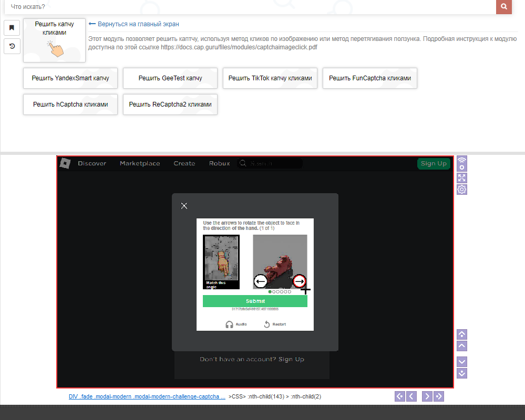Screen dimensions: 525x420
Task: Click the Решить hCaptcha кликами button
Action: pos(70,104)
